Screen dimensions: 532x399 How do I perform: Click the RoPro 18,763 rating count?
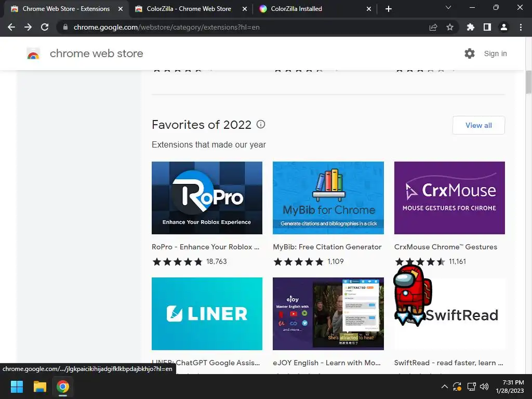(x=217, y=262)
